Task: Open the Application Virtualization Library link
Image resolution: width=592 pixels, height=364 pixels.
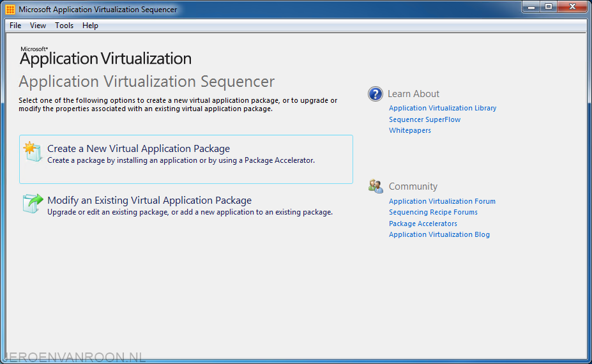Action: [x=443, y=108]
